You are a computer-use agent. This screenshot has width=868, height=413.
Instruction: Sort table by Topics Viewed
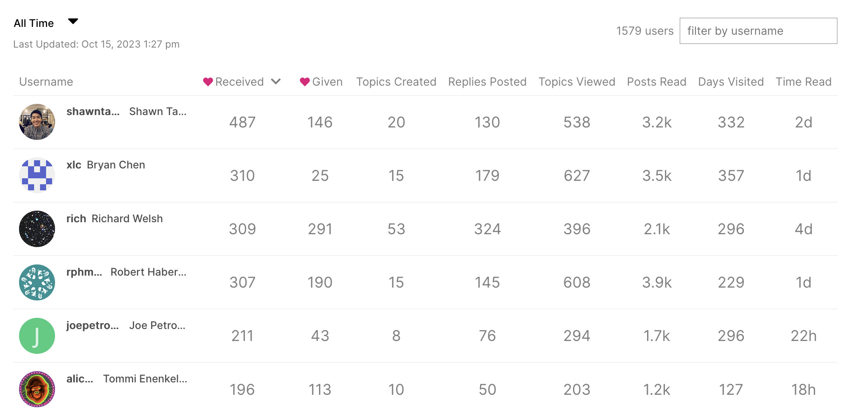click(x=576, y=82)
